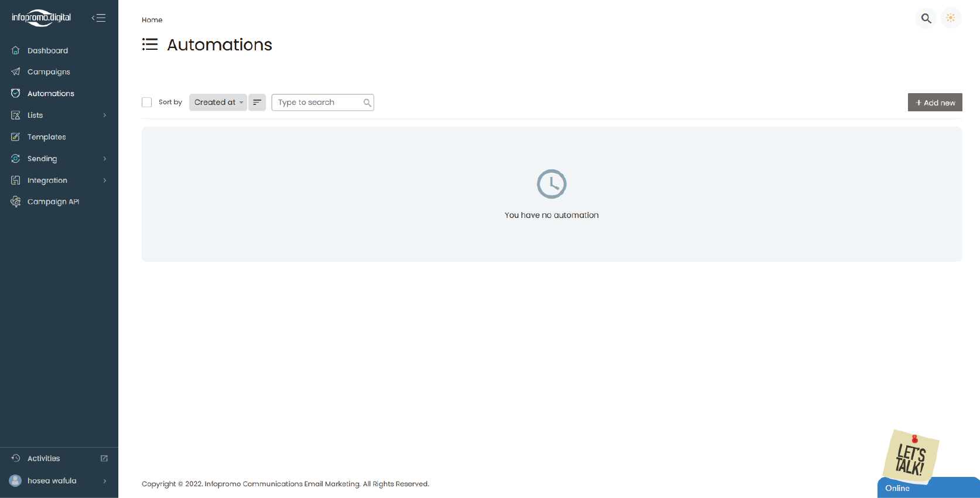Viewport: 980px width, 498px height.
Task: Click the magnifier inside search box
Action: click(367, 103)
